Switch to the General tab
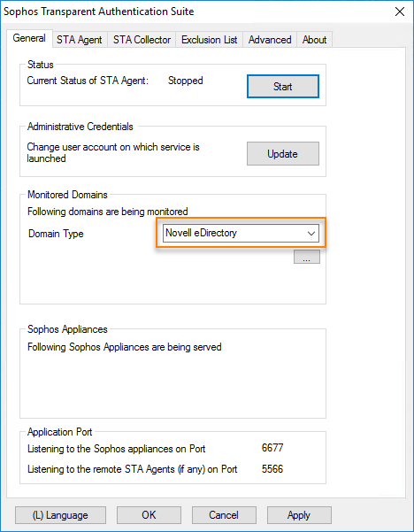414x532 pixels. coord(29,38)
